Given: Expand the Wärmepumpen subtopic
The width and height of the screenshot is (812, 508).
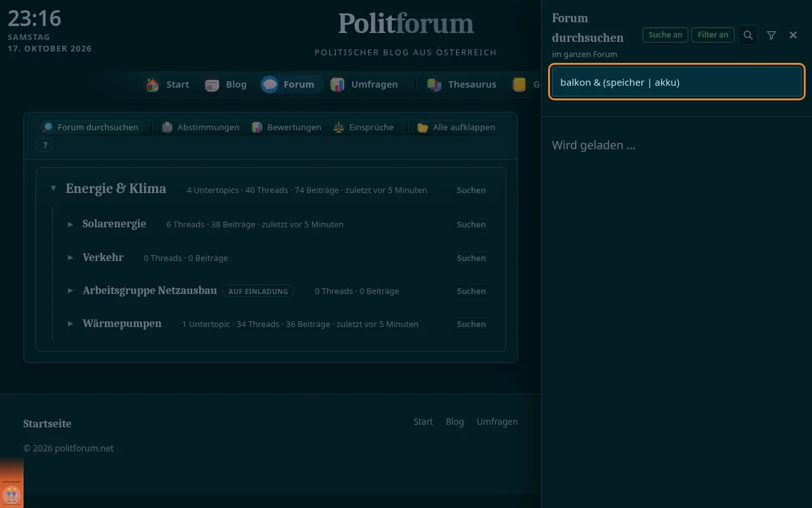Looking at the screenshot, I should coord(70,324).
